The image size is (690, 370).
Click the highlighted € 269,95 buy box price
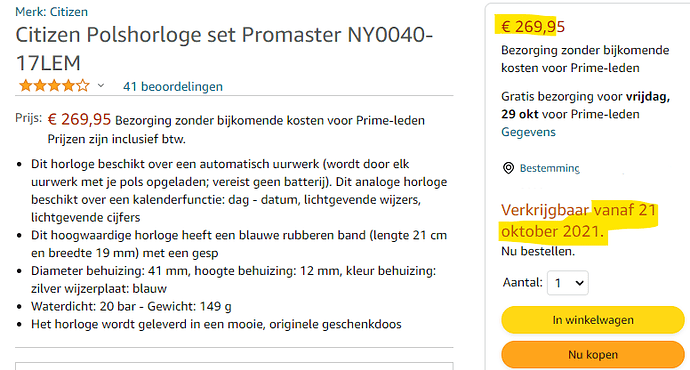(x=533, y=27)
